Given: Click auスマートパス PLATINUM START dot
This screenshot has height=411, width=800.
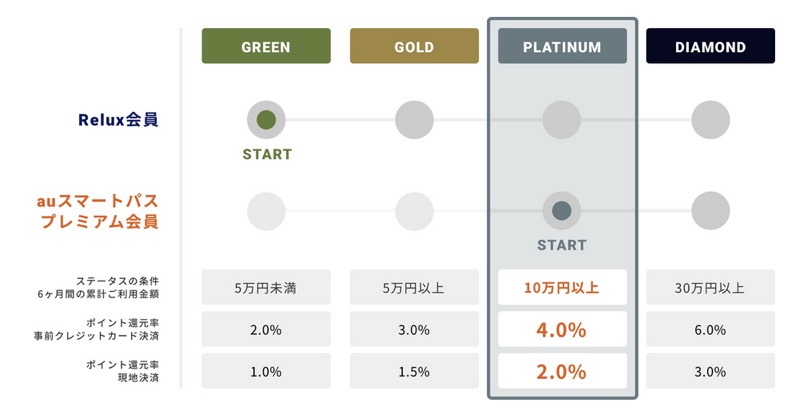Looking at the screenshot, I should [x=562, y=211].
